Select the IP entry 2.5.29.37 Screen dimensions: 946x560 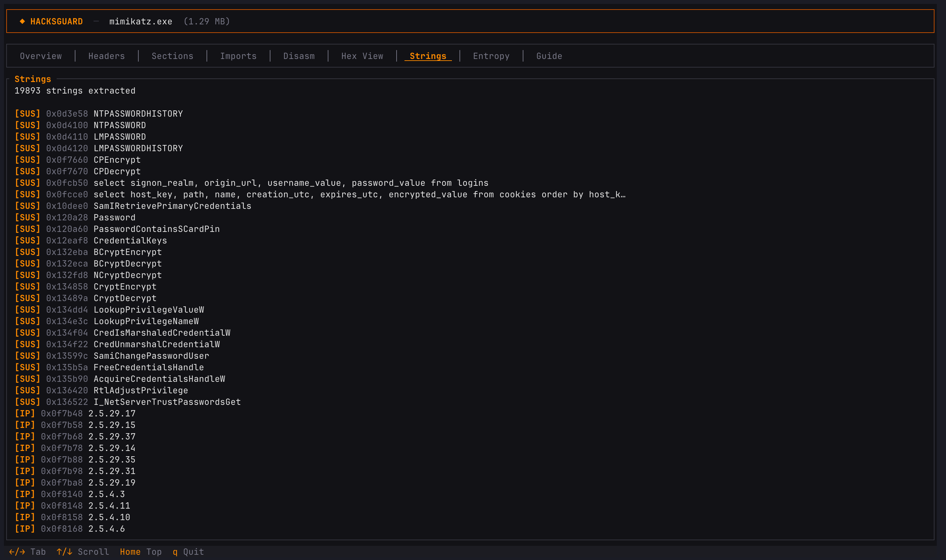pyautogui.click(x=75, y=436)
